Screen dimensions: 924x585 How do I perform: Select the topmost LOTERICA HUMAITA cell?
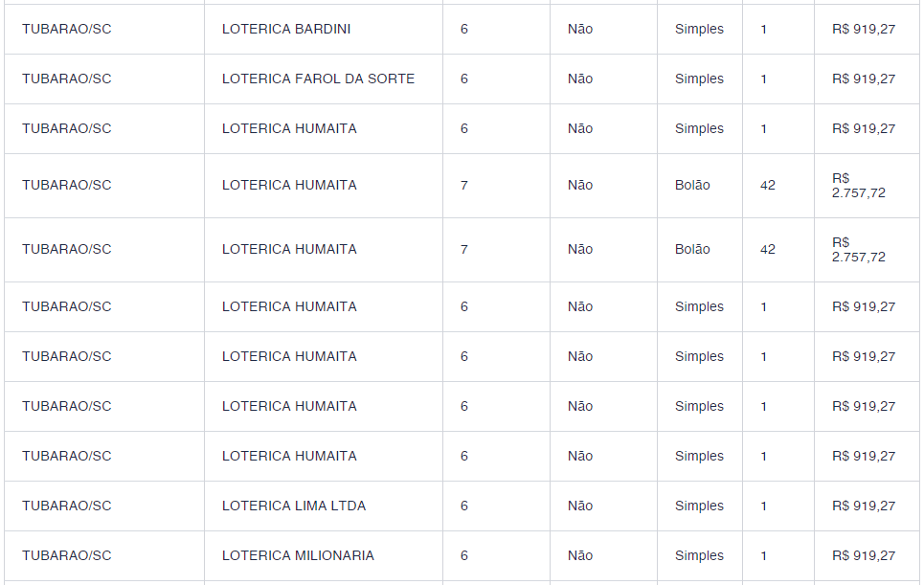pyautogui.click(x=289, y=129)
